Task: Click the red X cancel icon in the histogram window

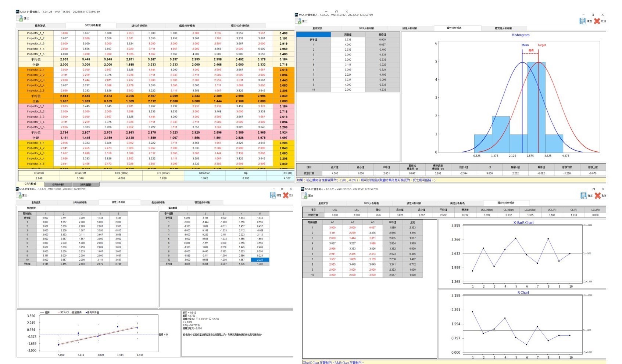Action: [597, 21]
